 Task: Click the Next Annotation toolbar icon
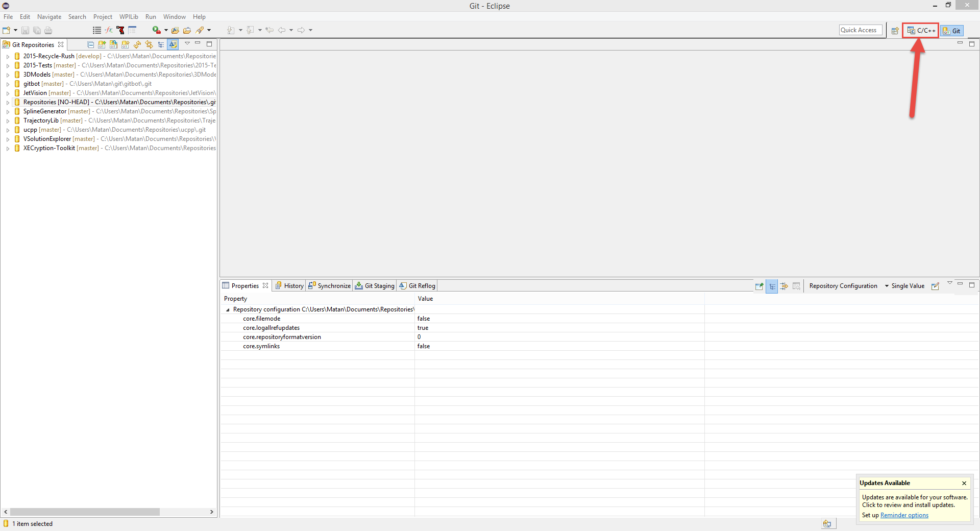pyautogui.click(x=231, y=30)
